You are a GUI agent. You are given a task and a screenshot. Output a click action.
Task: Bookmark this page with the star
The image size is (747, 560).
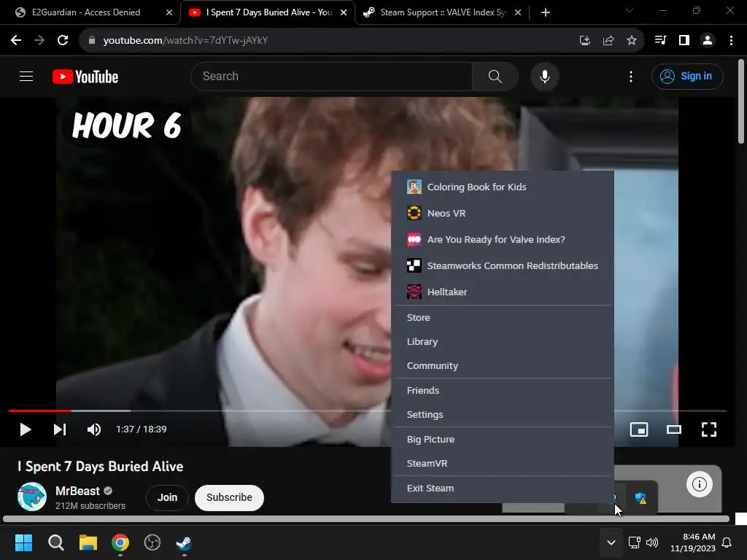point(631,41)
